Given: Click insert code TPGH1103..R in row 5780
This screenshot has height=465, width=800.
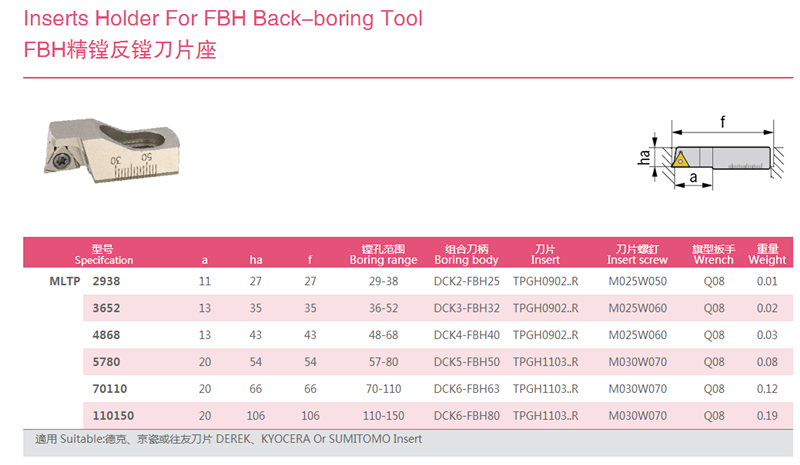Looking at the screenshot, I should point(545,362).
